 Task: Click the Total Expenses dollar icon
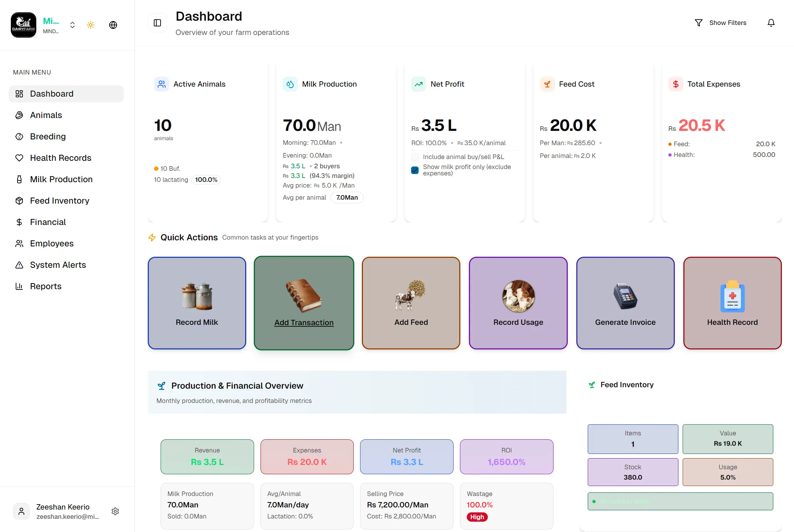point(676,84)
